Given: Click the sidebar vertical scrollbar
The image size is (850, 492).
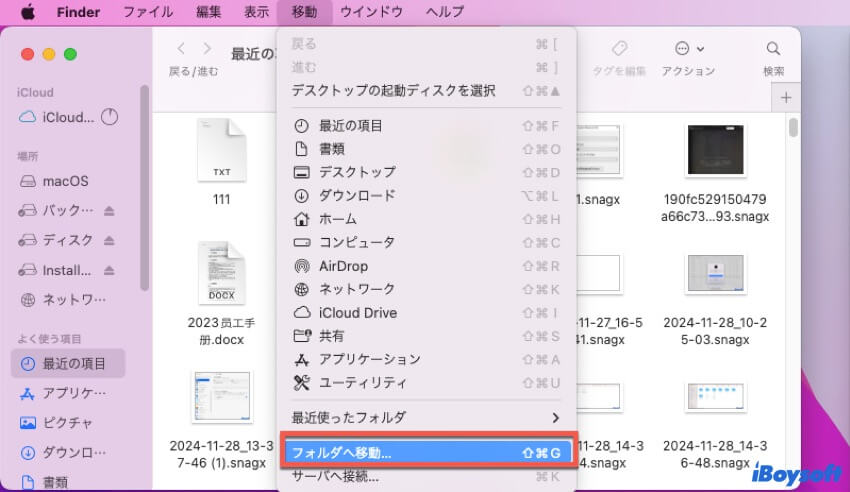Looking at the screenshot, I should [x=144, y=187].
